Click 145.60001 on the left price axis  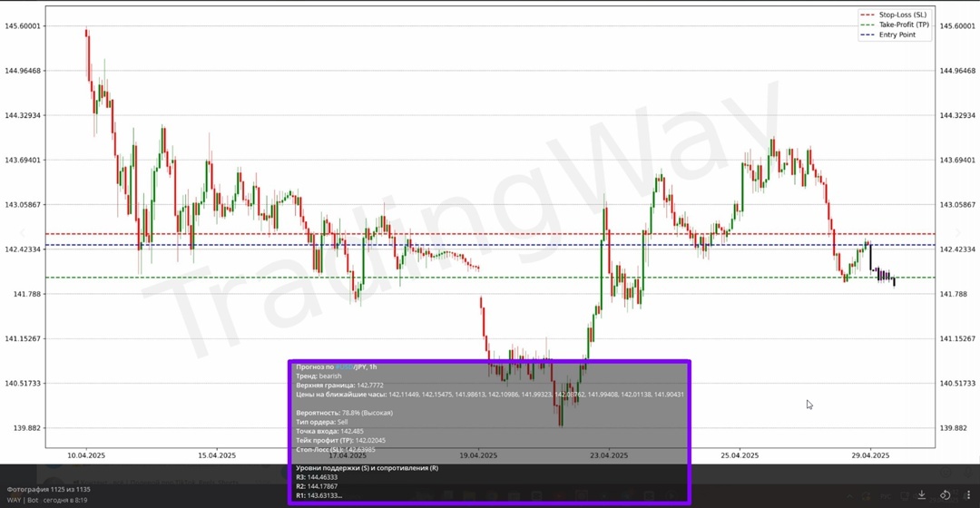click(23, 26)
